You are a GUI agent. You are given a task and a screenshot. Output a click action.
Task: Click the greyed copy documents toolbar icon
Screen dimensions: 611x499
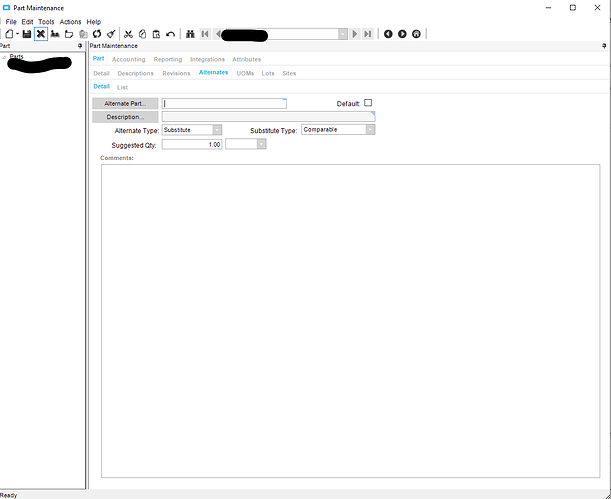point(83,34)
